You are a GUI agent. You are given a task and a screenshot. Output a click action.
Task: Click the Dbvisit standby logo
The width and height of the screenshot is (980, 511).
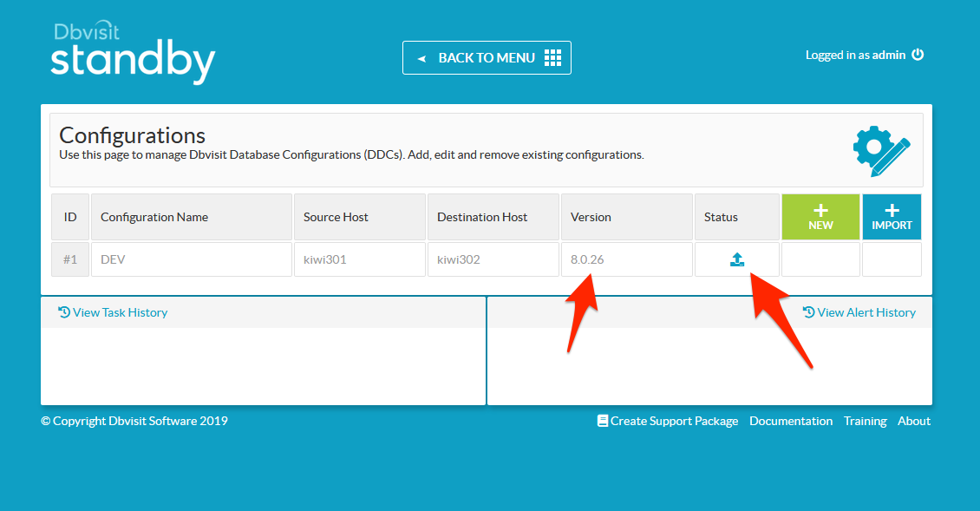(x=133, y=53)
